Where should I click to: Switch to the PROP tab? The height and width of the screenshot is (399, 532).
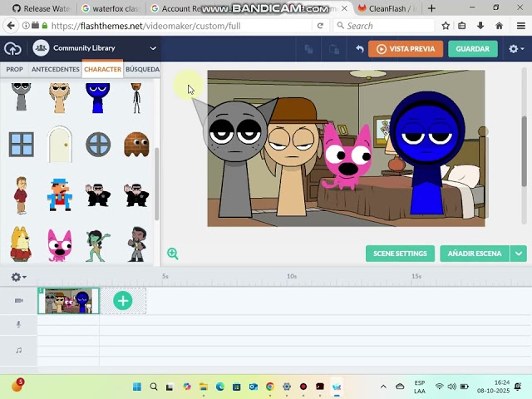[14, 69]
